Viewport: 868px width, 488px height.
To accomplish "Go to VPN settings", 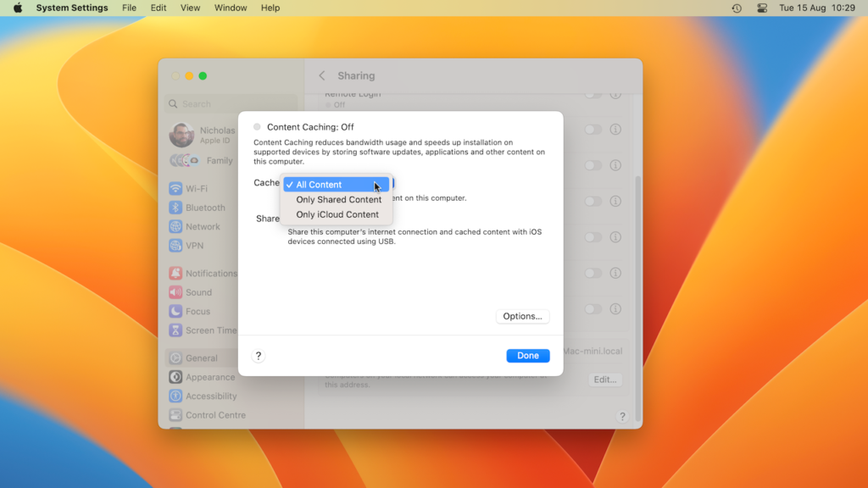I will coord(194,246).
